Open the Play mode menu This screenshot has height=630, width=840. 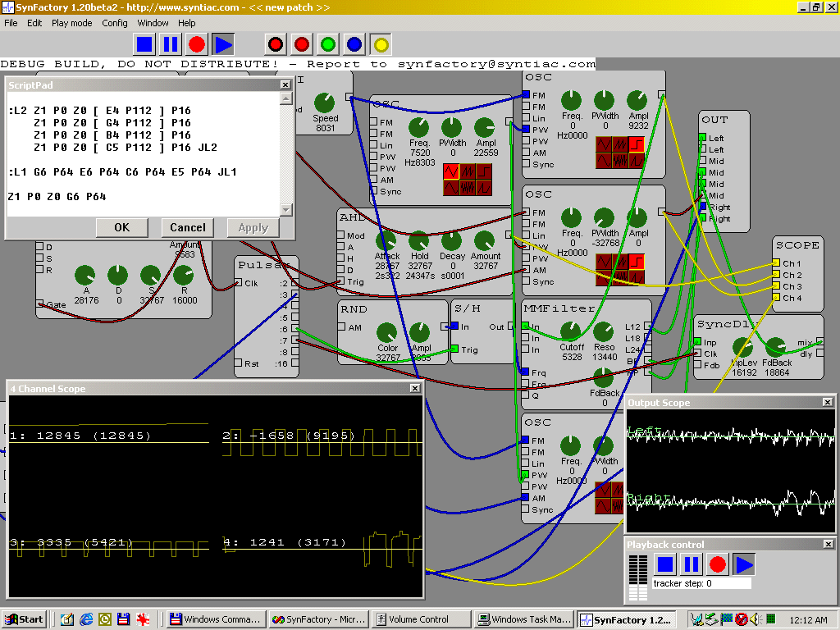(x=72, y=23)
